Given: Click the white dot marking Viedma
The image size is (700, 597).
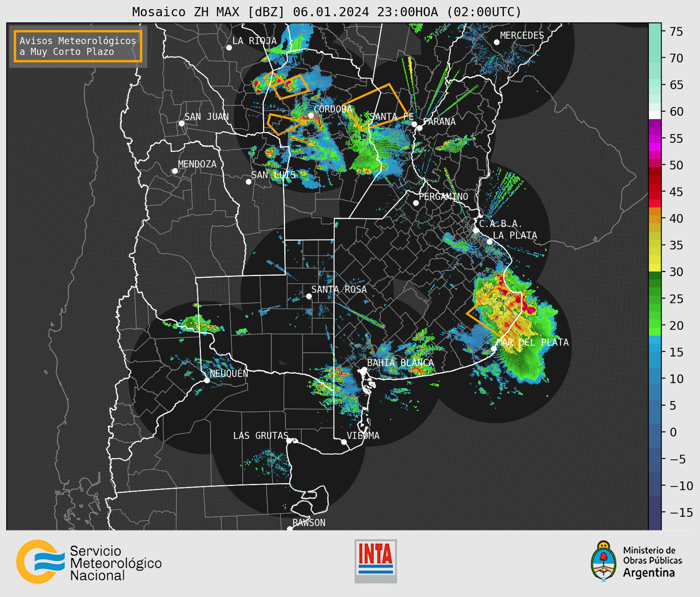Looking at the screenshot, I should (344, 442).
